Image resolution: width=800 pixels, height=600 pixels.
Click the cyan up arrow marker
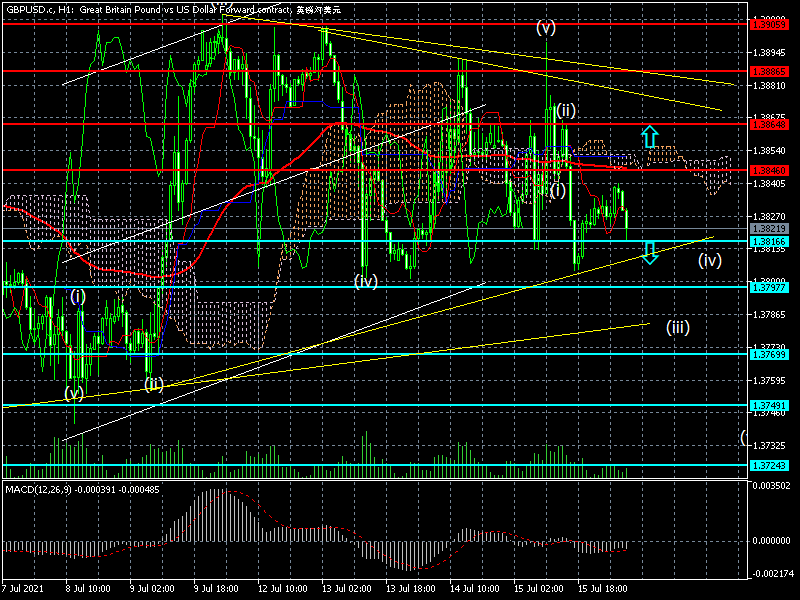649,137
